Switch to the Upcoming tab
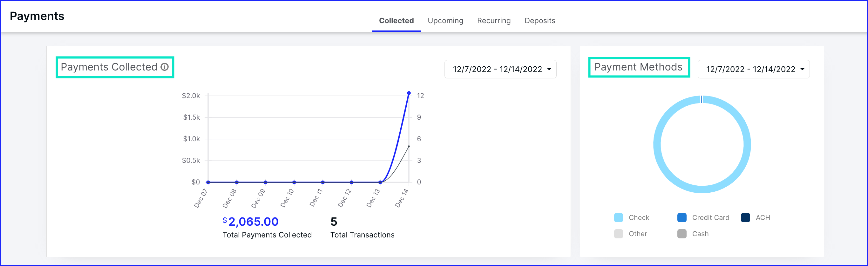 click(445, 21)
